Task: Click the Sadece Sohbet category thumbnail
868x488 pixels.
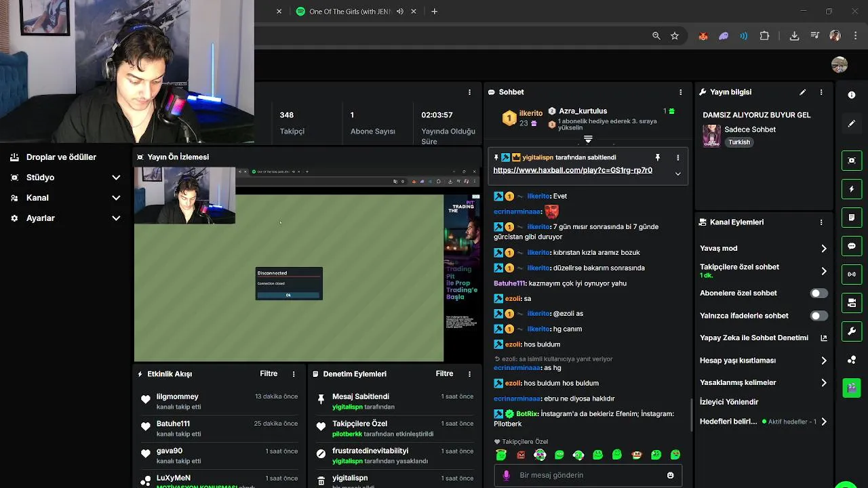Action: coord(711,136)
